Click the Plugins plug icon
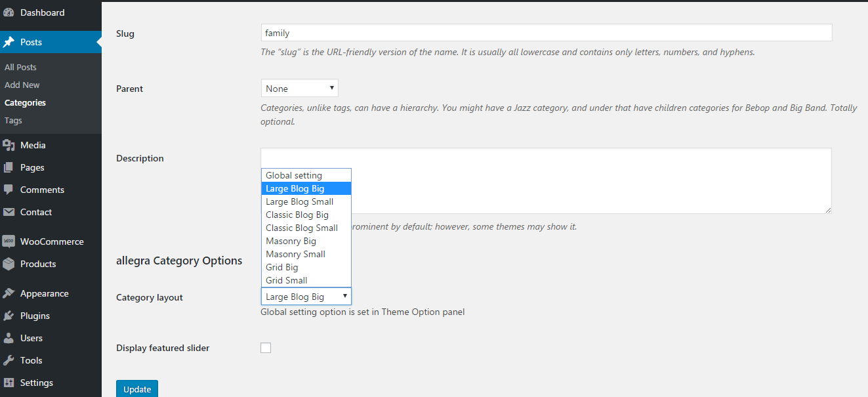Screen dimensions: 868x397 click(9, 316)
